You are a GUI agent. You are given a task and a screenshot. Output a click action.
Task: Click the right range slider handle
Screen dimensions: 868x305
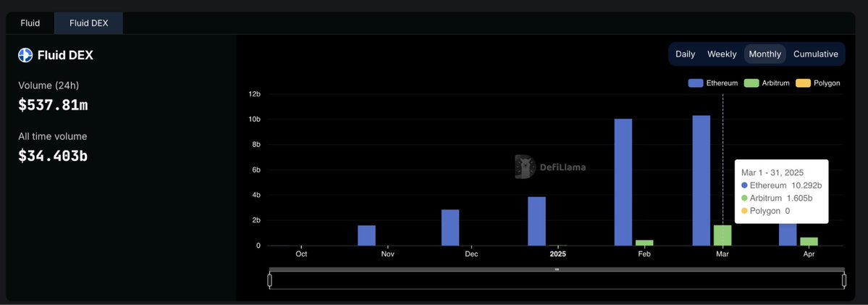pyautogui.click(x=844, y=280)
